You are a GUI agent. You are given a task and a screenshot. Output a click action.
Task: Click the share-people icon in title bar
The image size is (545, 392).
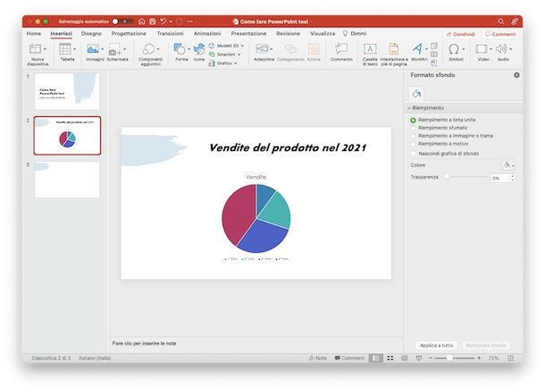[514, 21]
